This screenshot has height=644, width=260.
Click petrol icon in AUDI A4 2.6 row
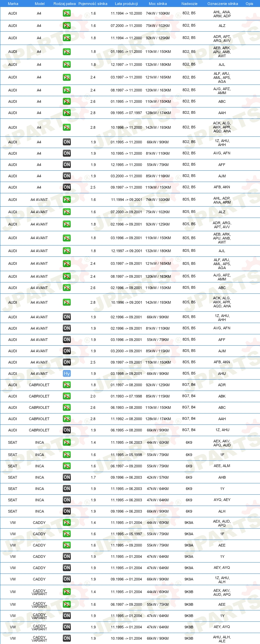(67, 101)
